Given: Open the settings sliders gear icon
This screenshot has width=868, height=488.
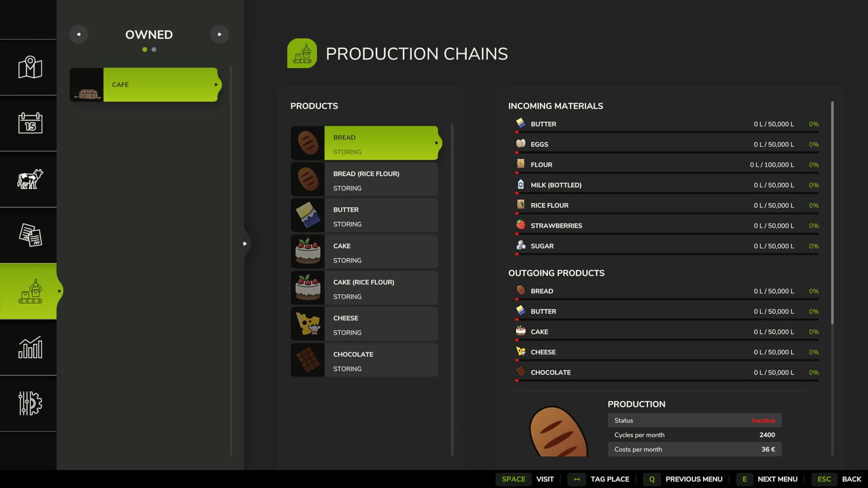Looking at the screenshot, I should [x=30, y=403].
